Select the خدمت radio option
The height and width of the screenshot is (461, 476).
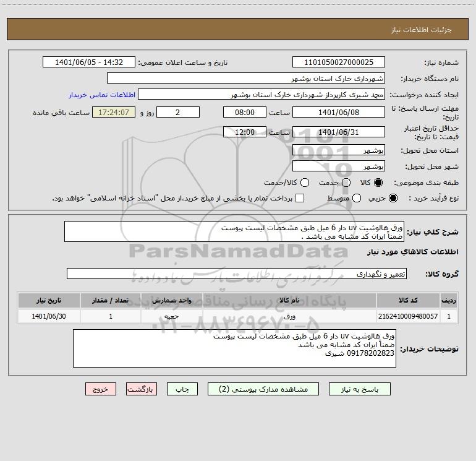(346, 183)
